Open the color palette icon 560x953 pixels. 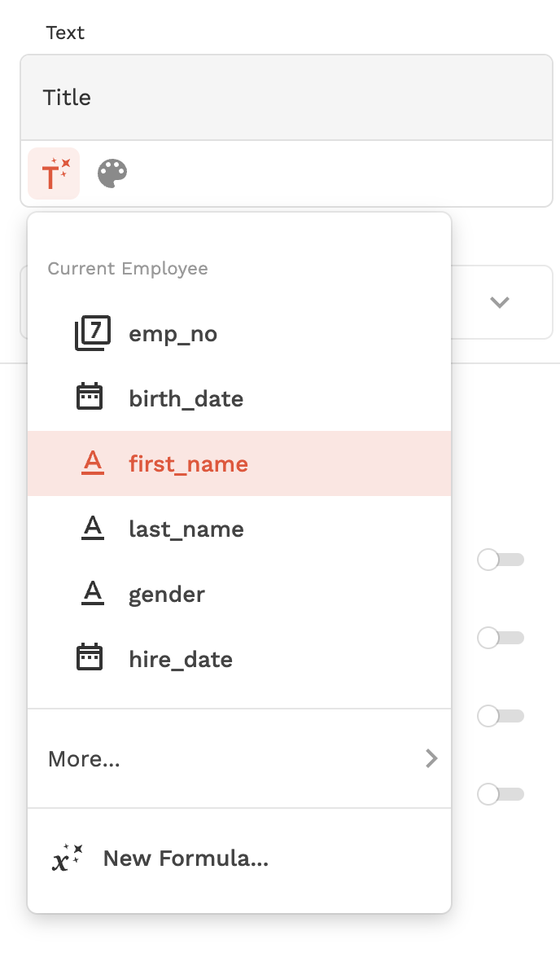(x=112, y=173)
